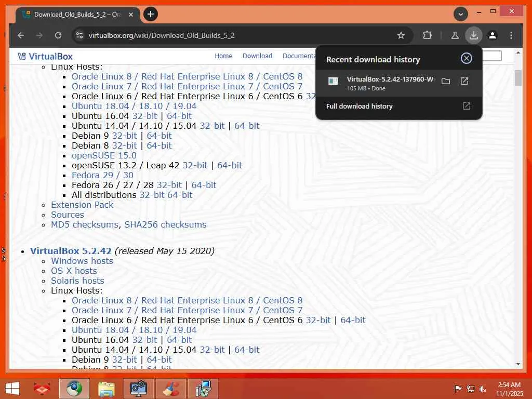Open the monitor-camera taskbar app
The image size is (532, 399).
click(x=138, y=389)
